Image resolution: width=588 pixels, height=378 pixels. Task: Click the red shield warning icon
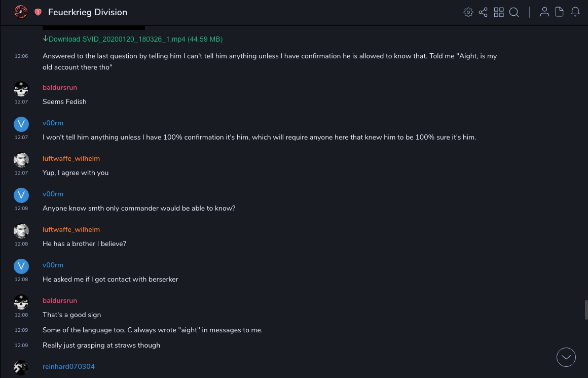point(38,12)
